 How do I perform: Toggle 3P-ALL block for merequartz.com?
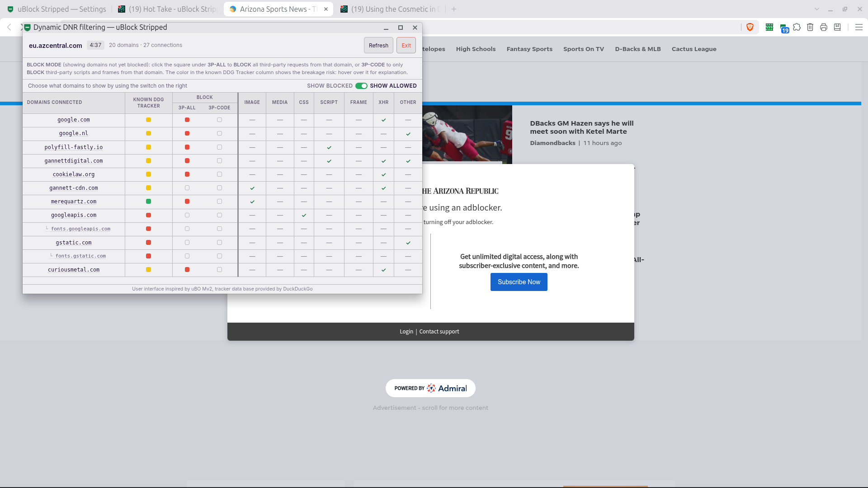coord(187,202)
